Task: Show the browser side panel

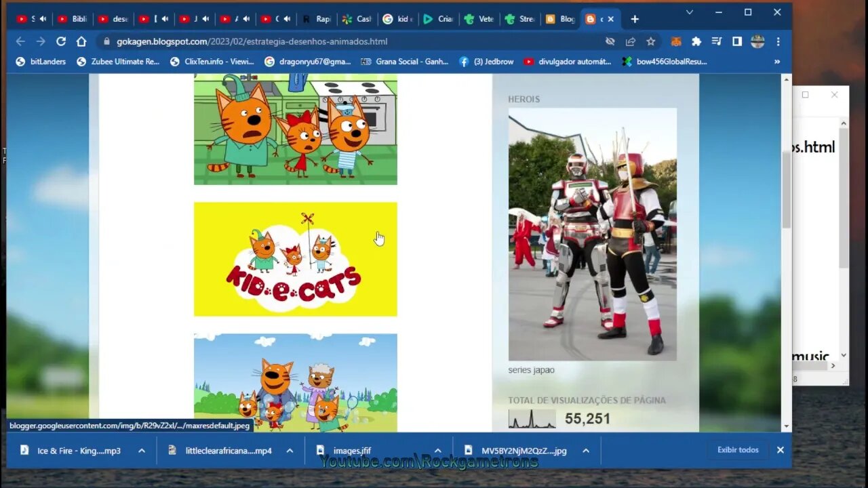Action: coord(737,41)
